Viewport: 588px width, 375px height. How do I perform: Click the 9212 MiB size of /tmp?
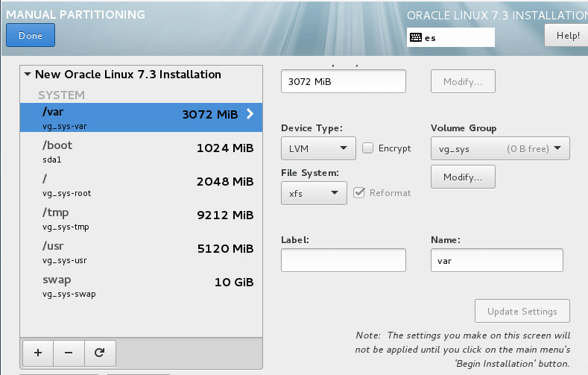coord(225,215)
